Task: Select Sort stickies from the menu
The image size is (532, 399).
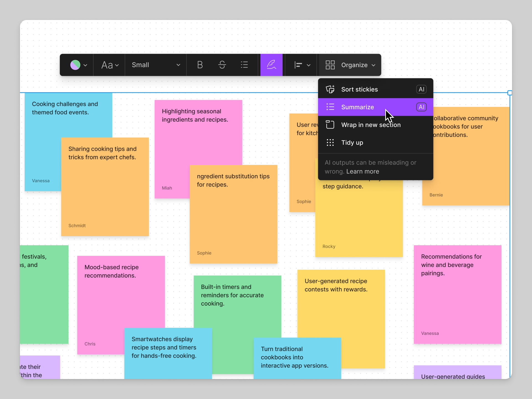Action: pyautogui.click(x=359, y=89)
